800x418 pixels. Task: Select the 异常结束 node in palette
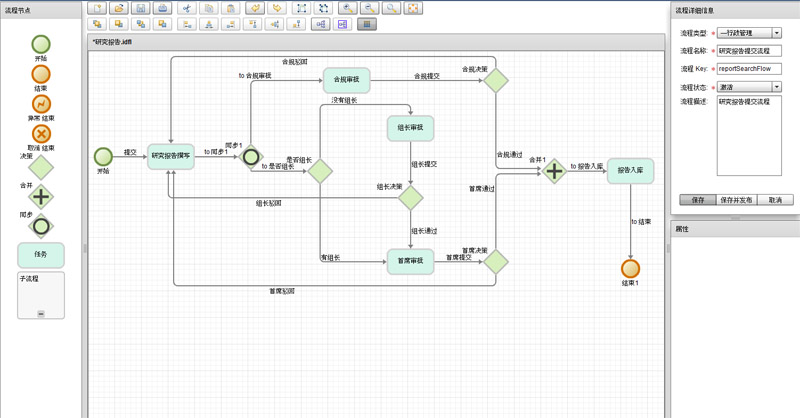pyautogui.click(x=41, y=104)
